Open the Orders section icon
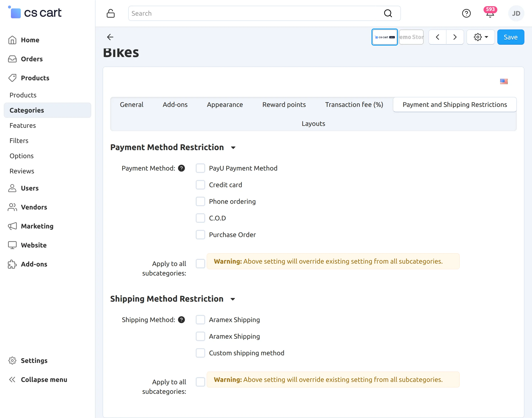 (12, 59)
